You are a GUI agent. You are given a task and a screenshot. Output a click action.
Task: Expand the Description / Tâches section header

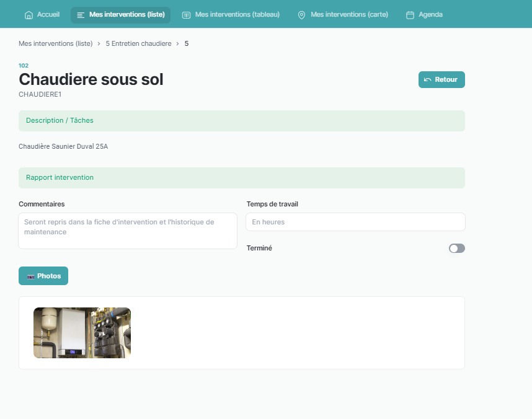(241, 120)
